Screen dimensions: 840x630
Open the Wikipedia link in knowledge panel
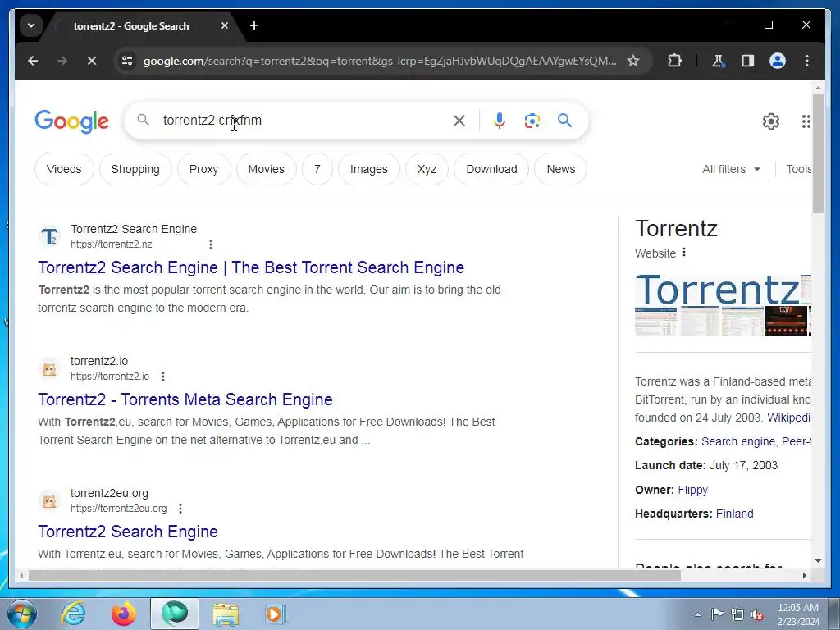pyautogui.click(x=788, y=418)
